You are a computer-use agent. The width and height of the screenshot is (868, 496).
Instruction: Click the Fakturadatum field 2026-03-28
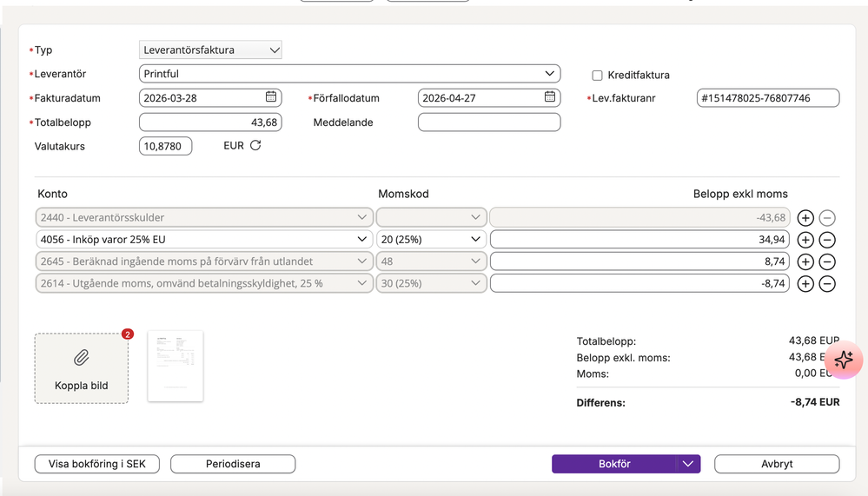tap(210, 98)
